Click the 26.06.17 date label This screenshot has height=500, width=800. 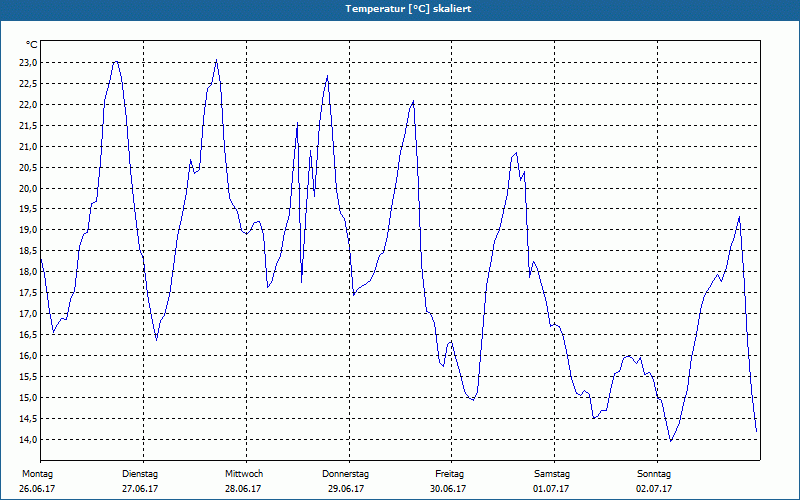[x=37, y=489]
